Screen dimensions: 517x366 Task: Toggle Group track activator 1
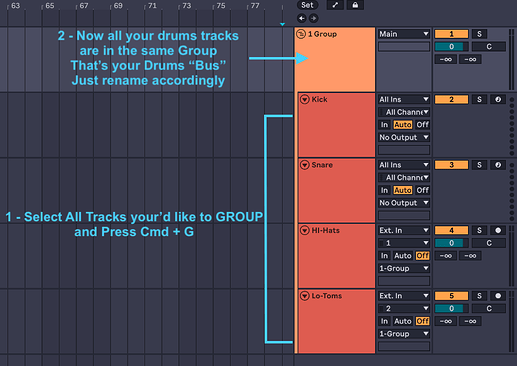click(451, 34)
